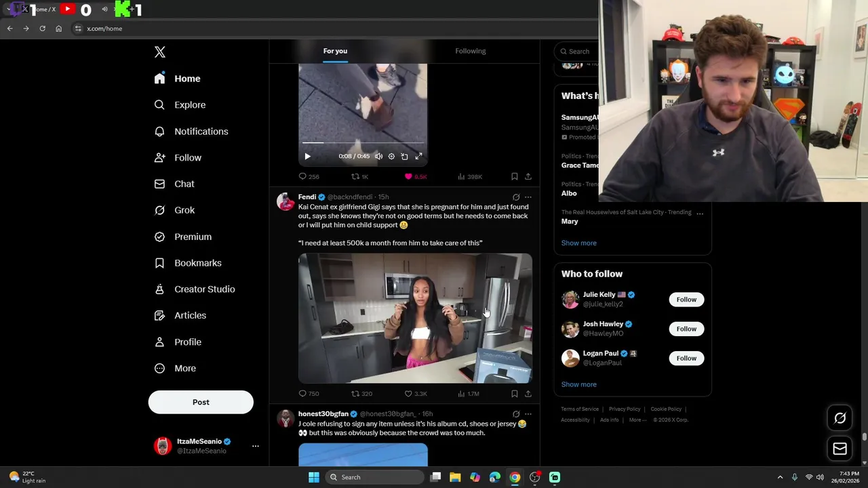Screen dimensions: 868x488
Task: Follow Logan Paul
Action: click(686, 358)
